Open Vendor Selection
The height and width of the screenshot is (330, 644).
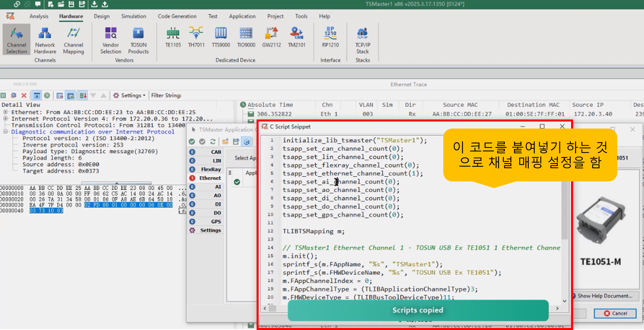pyautogui.click(x=111, y=40)
